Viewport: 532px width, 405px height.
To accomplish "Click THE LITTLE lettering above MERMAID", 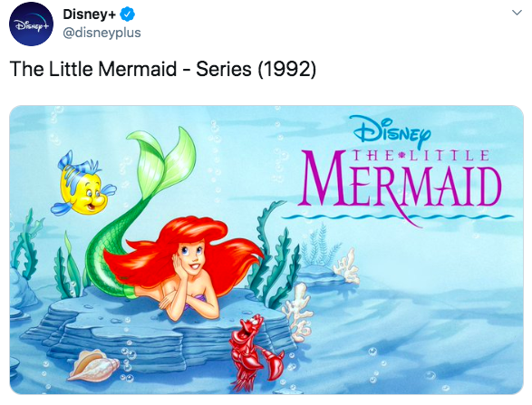I will (421, 156).
